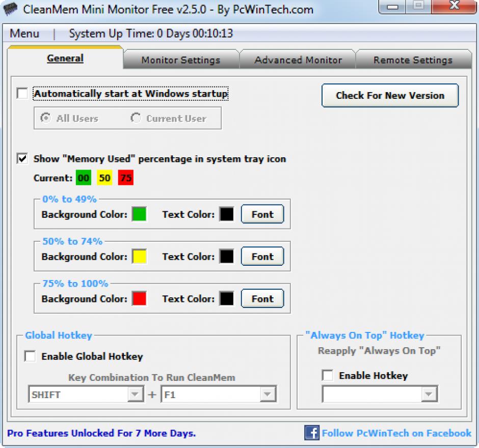Expand the F1 key dropdown
The width and height of the screenshot is (479, 448).
click(x=268, y=394)
